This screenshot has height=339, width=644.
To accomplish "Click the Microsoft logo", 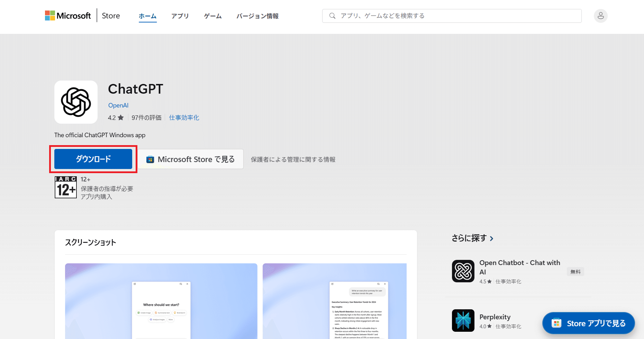I will point(68,16).
